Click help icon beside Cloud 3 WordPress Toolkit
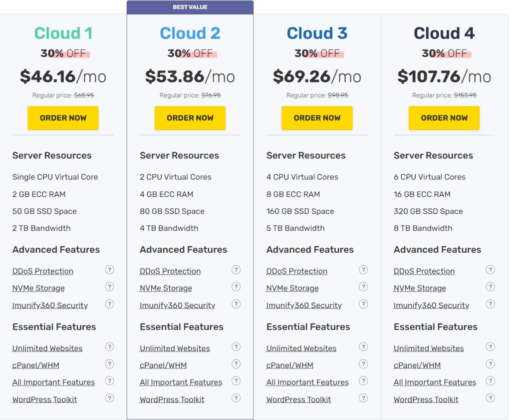511x420 pixels. (x=363, y=399)
